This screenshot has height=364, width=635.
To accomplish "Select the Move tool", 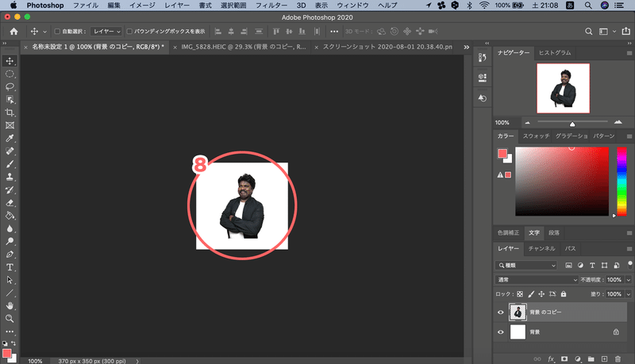I will 10,61.
